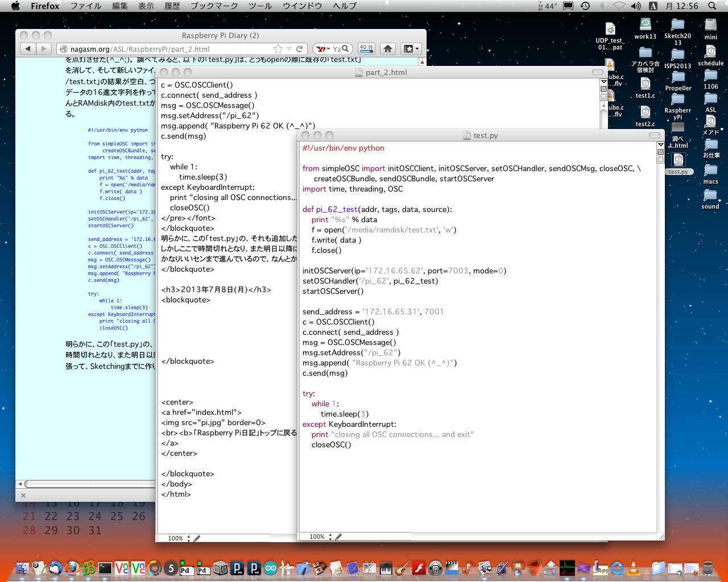Toggle the checkmark box in test.py scrollbar
This screenshot has height=582, width=728.
click(660, 152)
